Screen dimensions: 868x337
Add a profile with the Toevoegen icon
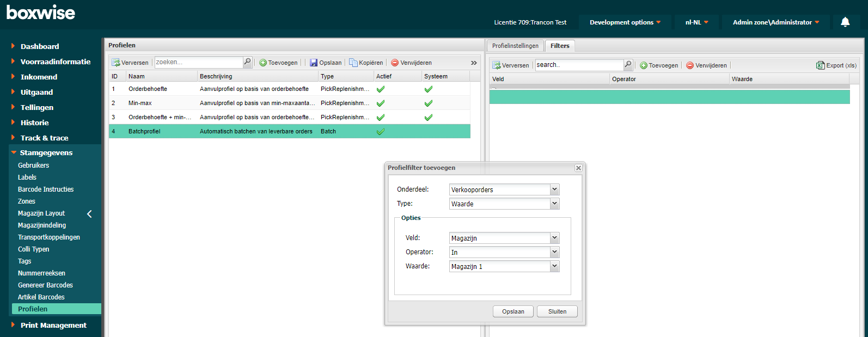(x=263, y=63)
